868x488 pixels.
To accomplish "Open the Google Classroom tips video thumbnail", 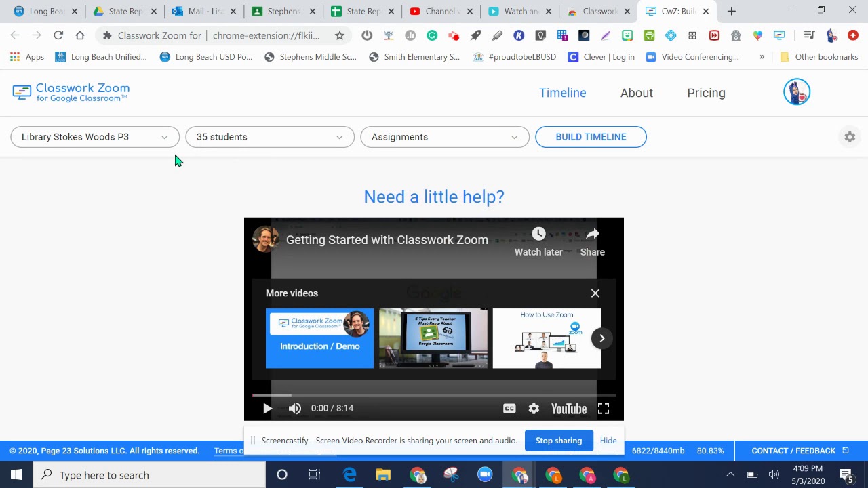I will 433,338.
